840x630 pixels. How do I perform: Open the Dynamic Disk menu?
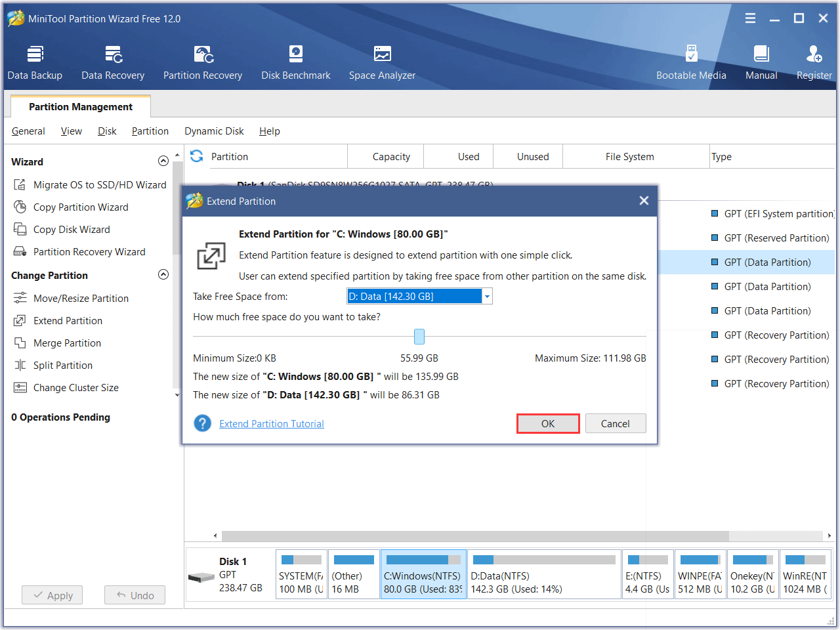click(x=214, y=131)
